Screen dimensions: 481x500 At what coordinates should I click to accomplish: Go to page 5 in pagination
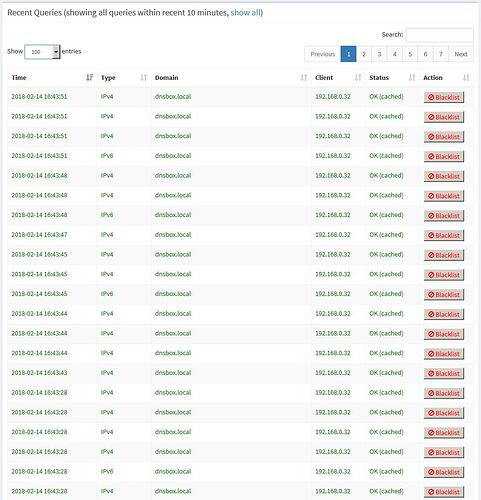pyautogui.click(x=410, y=54)
